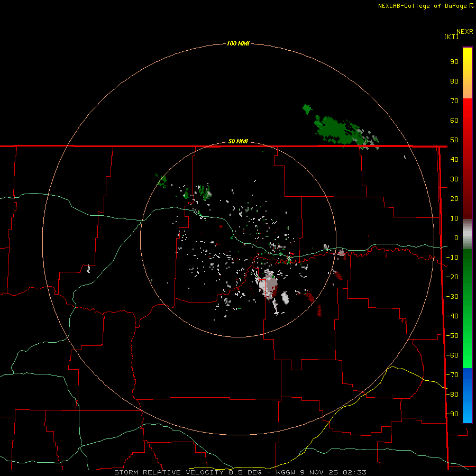Click the 50 NMI range ring label
Viewport: 476px width, 476px height.
pyautogui.click(x=238, y=141)
